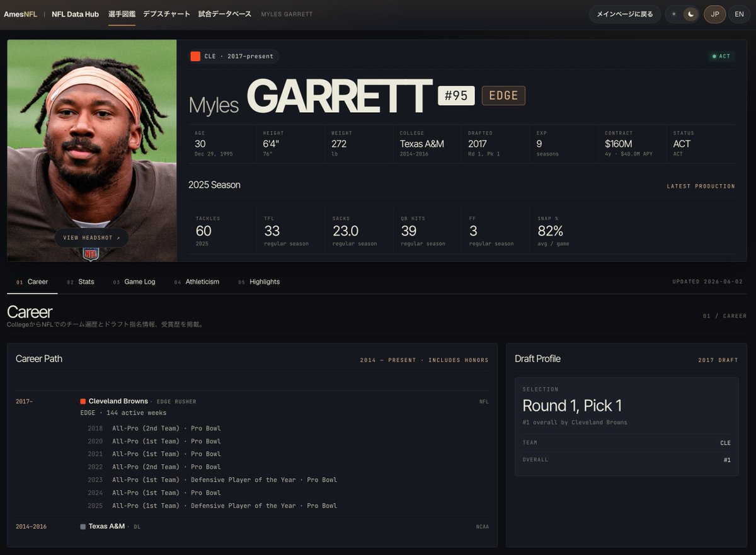Open the Highlights tab

(259, 282)
